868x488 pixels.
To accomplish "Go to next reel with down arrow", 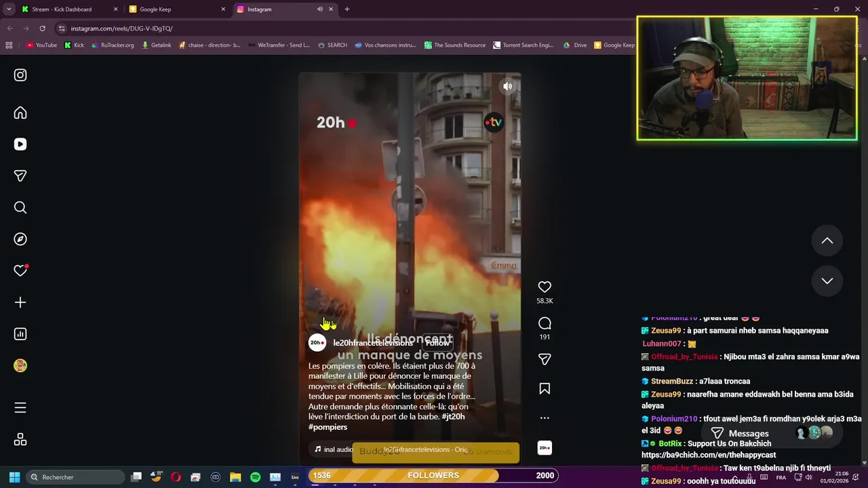I will (x=827, y=281).
